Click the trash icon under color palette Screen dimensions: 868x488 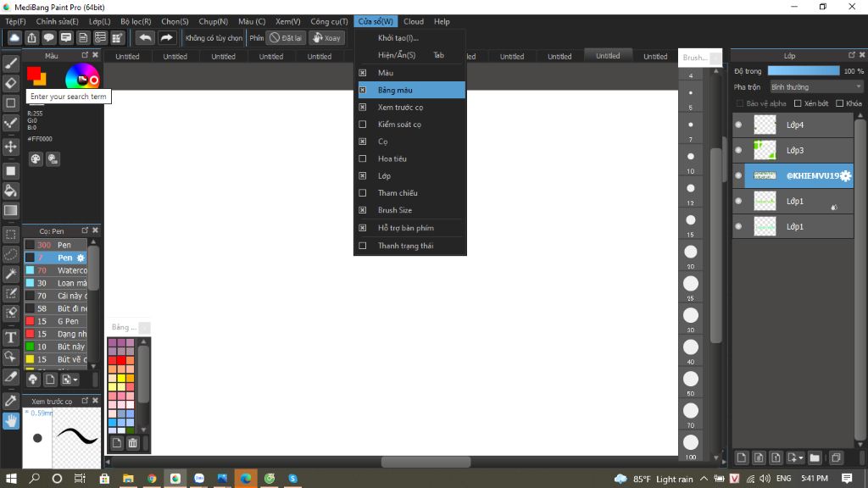133,443
